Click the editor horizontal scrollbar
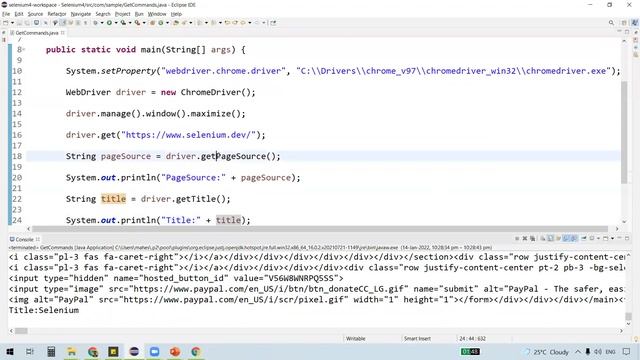This screenshot has width=640, height=360. click(320, 229)
